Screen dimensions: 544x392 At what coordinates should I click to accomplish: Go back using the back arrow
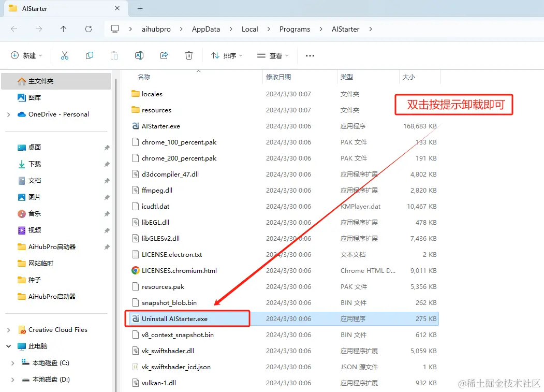tap(14, 29)
